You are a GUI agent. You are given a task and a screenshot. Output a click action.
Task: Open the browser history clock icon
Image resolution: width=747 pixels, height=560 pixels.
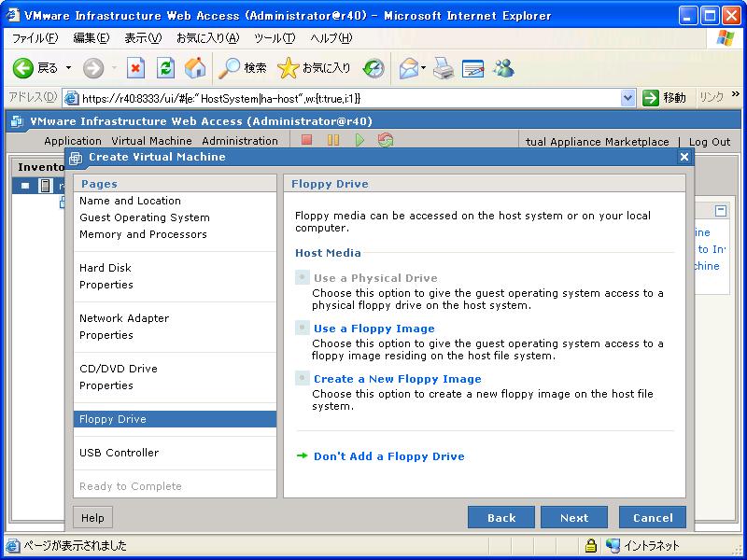pos(373,68)
